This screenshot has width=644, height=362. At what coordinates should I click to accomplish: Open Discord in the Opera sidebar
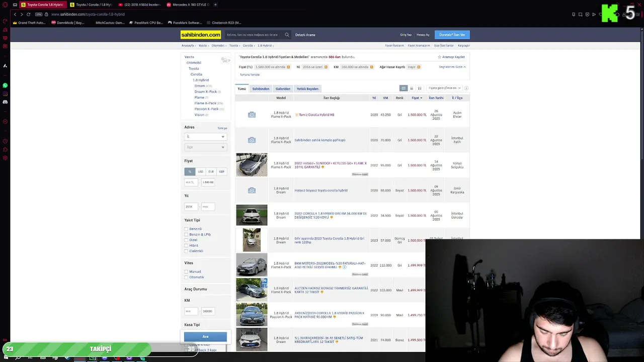coord(5,102)
